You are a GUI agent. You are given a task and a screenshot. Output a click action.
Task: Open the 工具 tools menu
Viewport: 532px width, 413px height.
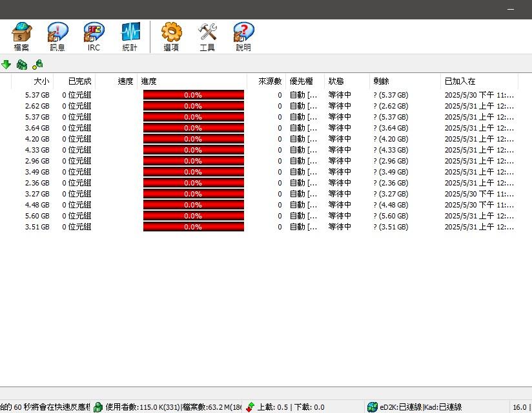(207, 37)
